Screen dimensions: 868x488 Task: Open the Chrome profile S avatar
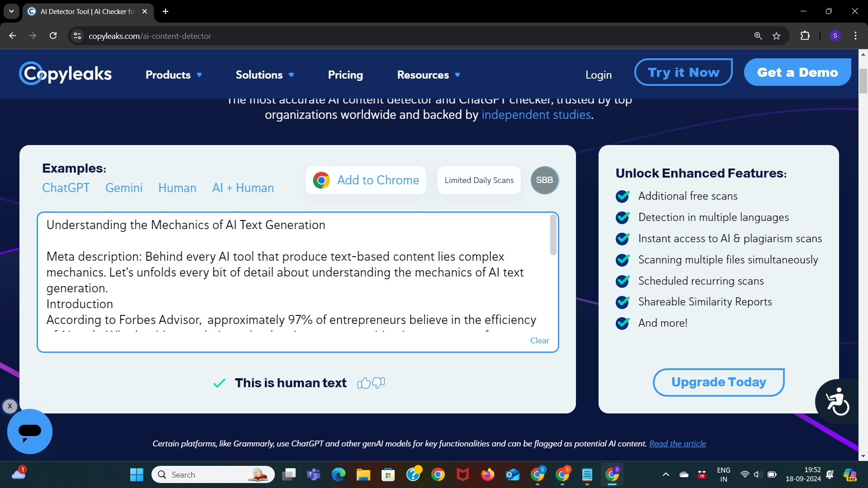pyautogui.click(x=835, y=36)
